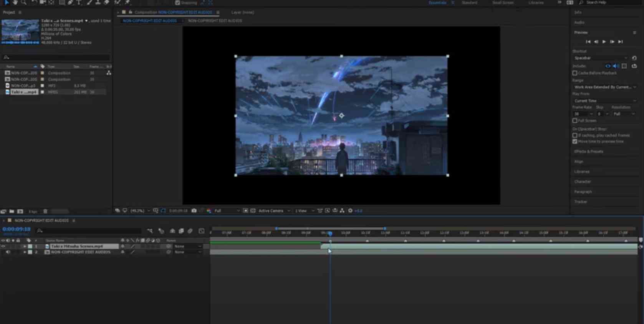Select the Rectangle shape tool
The image size is (644, 324).
[61, 2]
